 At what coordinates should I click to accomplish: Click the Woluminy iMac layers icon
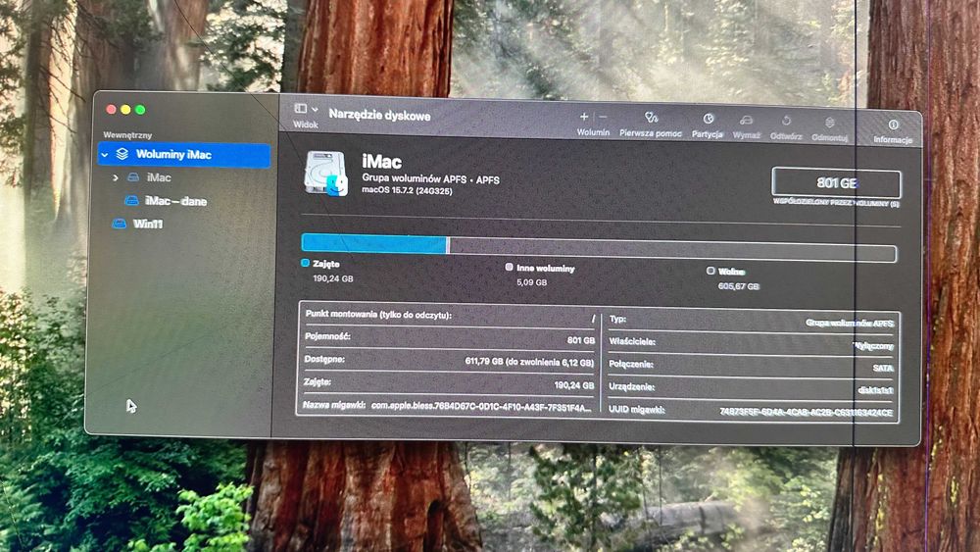click(x=122, y=154)
